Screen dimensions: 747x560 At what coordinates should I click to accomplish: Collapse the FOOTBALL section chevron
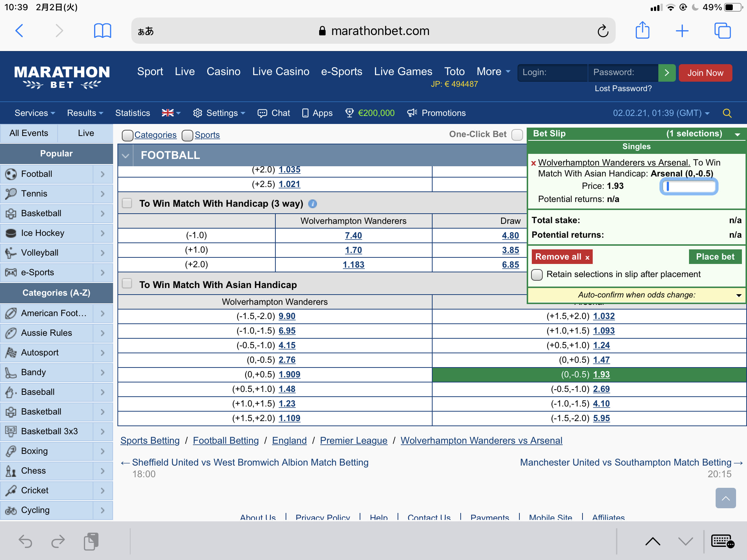[125, 156]
